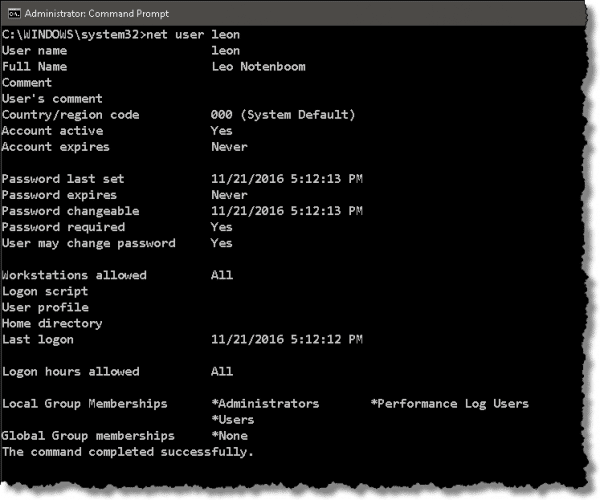Click the typed "net user leon" command
The width and height of the screenshot is (600, 500).
(x=193, y=35)
